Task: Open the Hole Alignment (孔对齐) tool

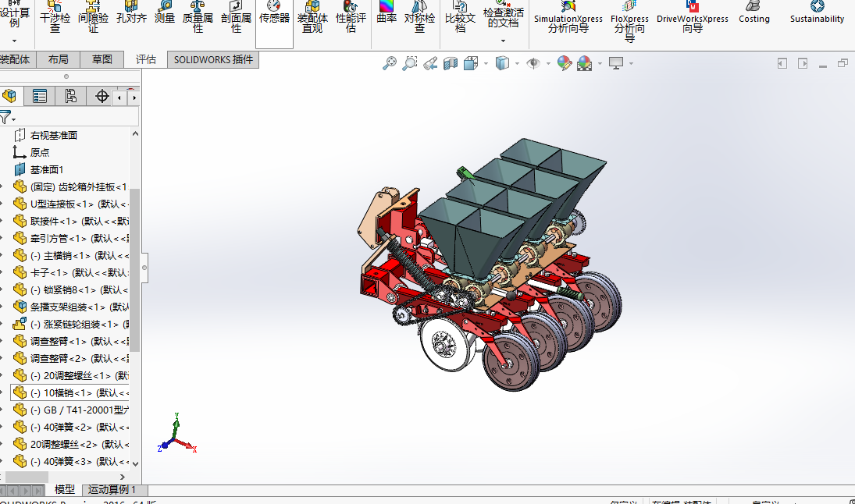Action: (x=131, y=13)
